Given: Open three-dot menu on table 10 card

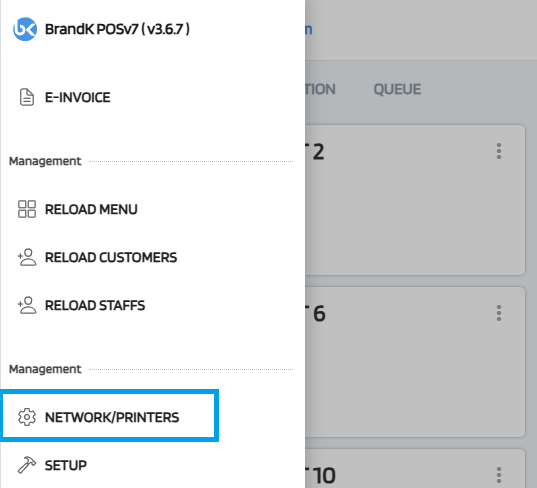Looking at the screenshot, I should coord(499,475).
